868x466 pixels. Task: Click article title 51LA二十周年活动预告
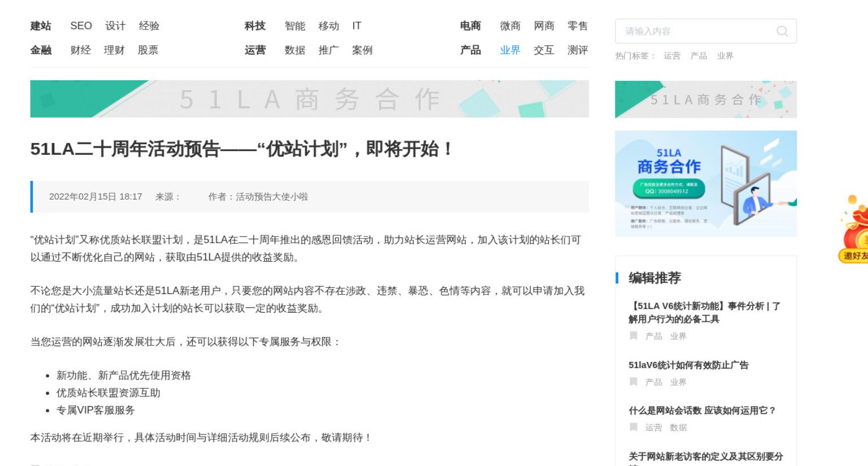click(242, 149)
